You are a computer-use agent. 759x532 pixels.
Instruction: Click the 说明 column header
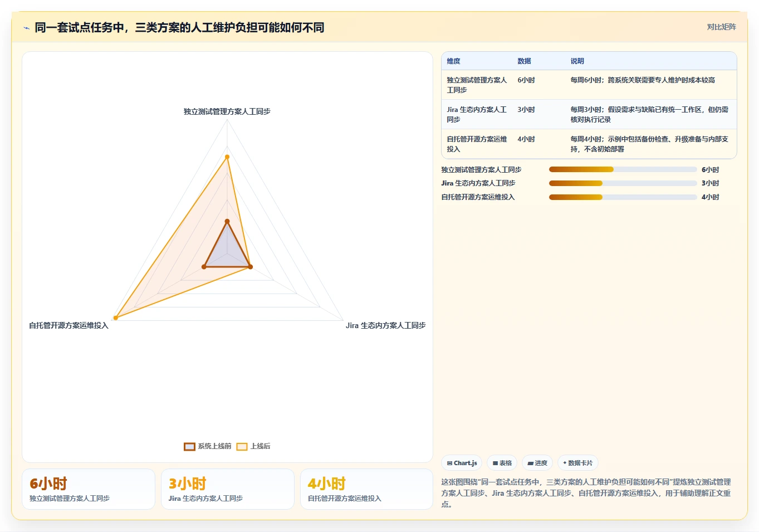click(577, 61)
